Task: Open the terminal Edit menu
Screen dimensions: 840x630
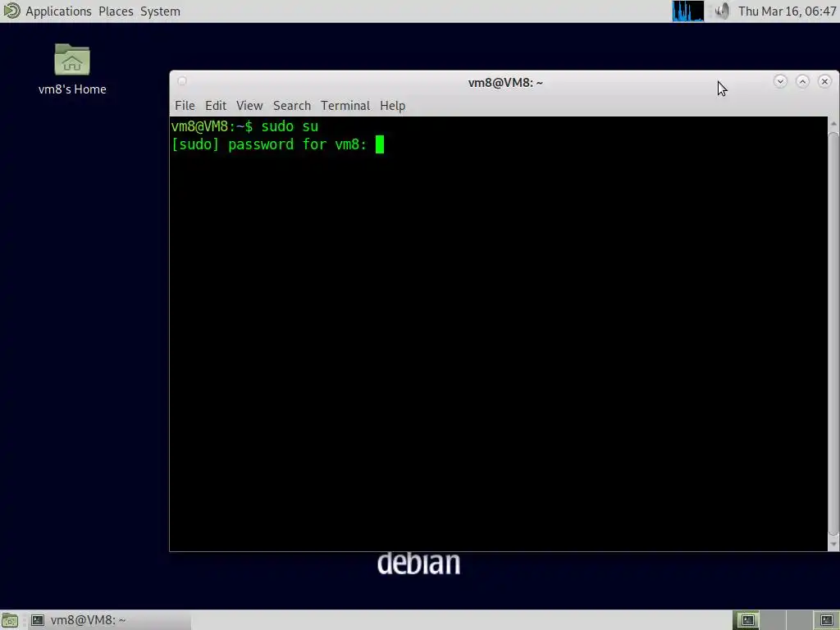Action: (x=216, y=106)
